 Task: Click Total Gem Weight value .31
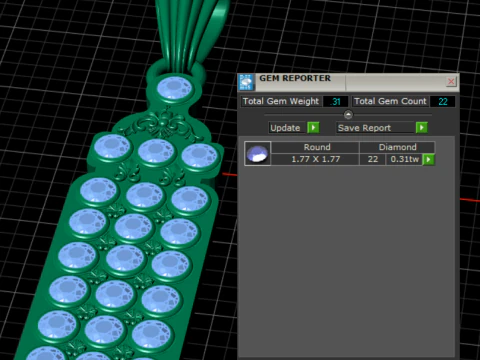(335, 101)
